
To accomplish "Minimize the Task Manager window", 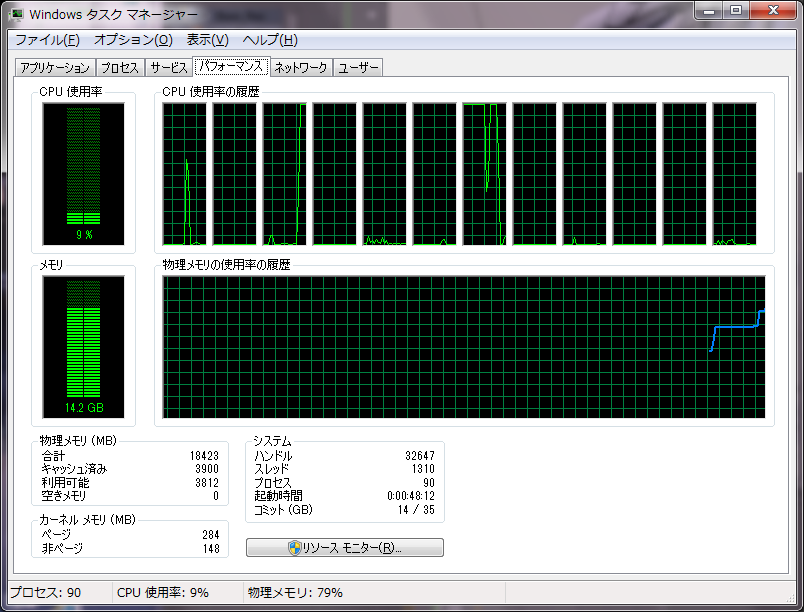I will [x=710, y=12].
